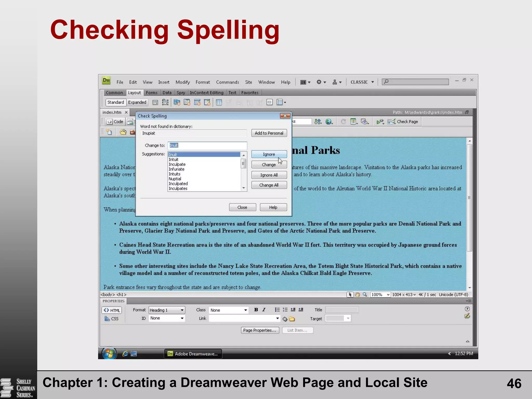532x399 pixels.
Task: Open the Layout menu-bar dropdown icon
Action: click(x=305, y=82)
